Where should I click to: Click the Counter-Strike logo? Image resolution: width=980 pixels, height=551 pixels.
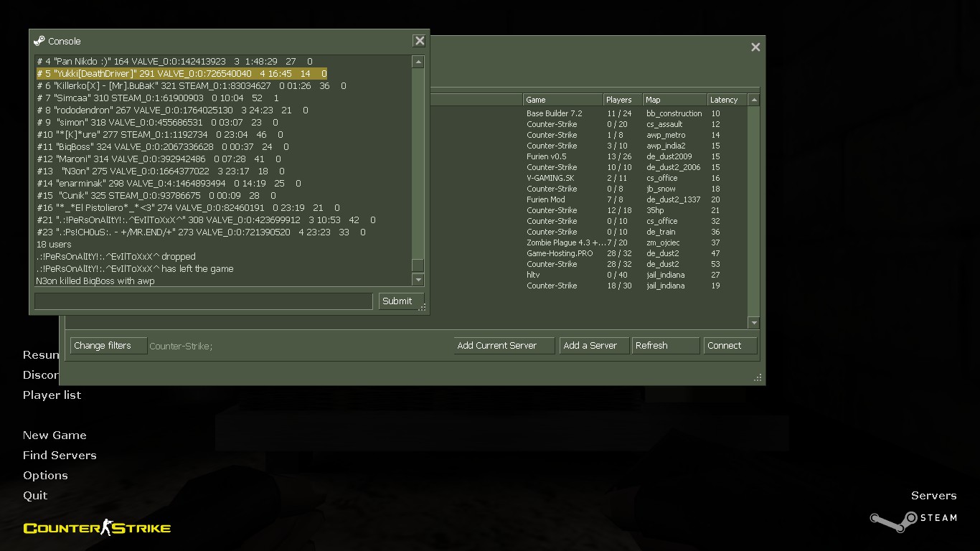click(x=97, y=529)
